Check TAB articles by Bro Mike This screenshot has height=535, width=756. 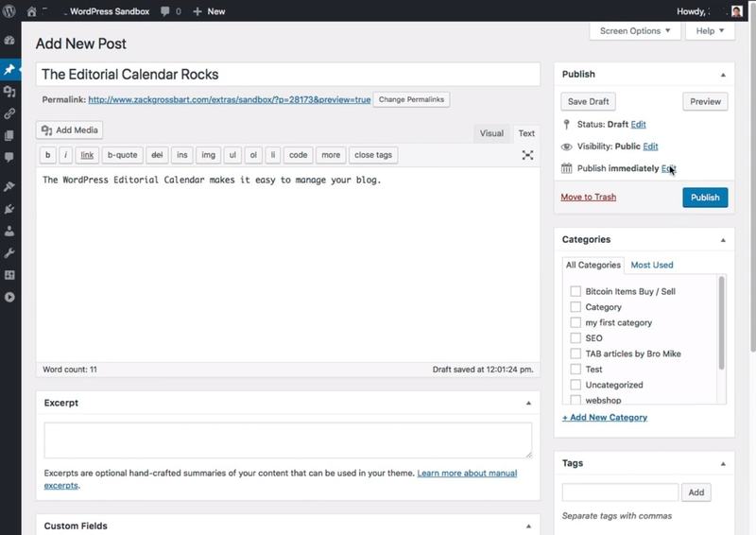[576, 354]
